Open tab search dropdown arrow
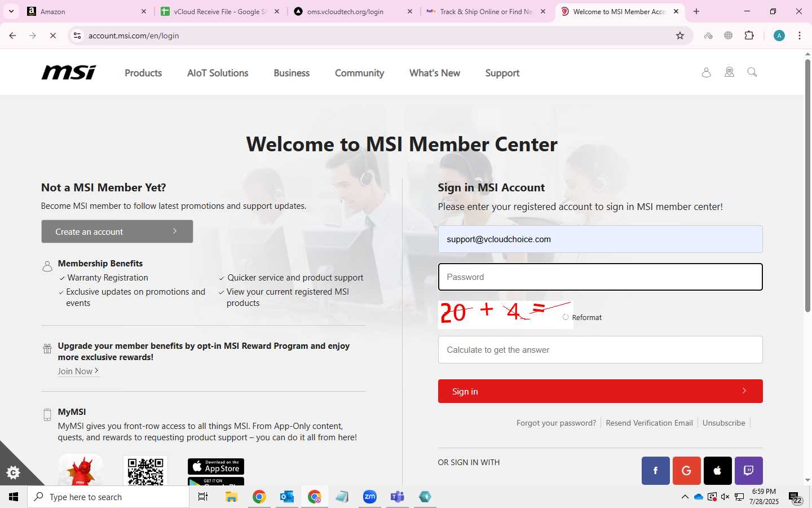The image size is (812, 508). [x=11, y=11]
